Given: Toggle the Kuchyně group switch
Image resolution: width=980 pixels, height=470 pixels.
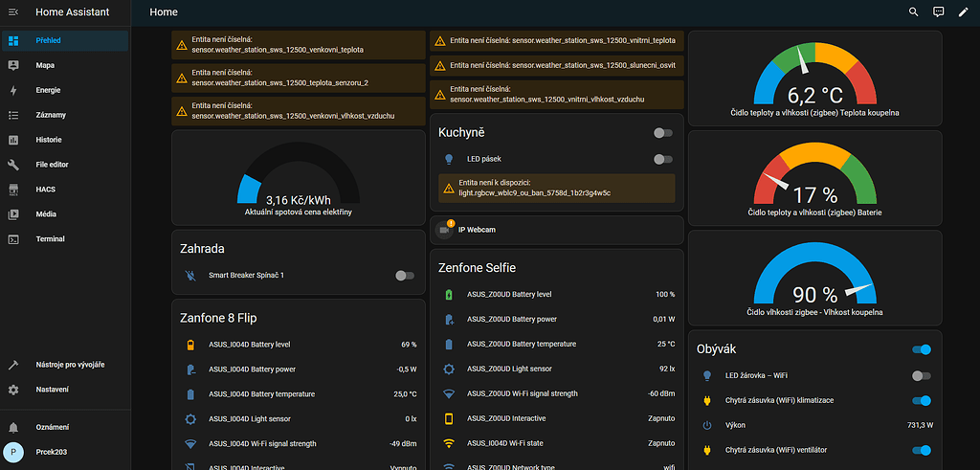Looking at the screenshot, I should pyautogui.click(x=662, y=133).
